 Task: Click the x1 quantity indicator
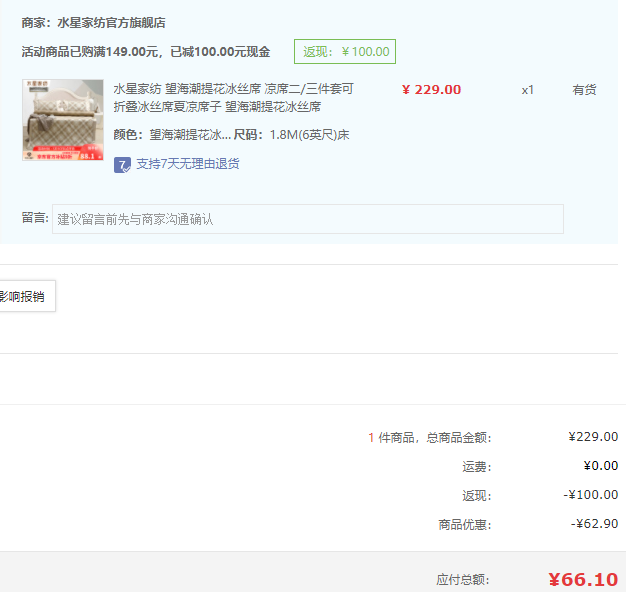(527, 90)
